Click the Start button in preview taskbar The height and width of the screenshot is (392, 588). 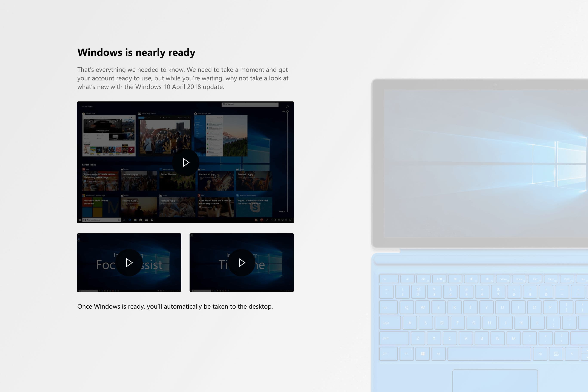pyautogui.click(x=80, y=220)
